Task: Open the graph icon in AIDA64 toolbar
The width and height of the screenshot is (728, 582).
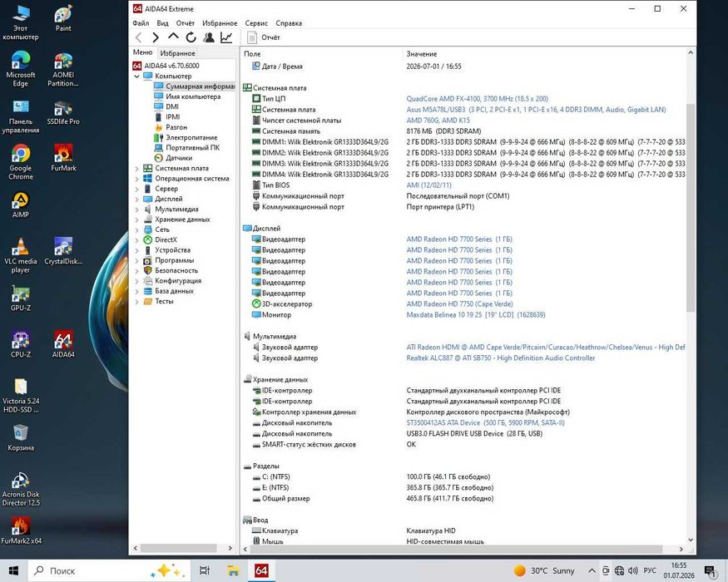Action: 226,37
